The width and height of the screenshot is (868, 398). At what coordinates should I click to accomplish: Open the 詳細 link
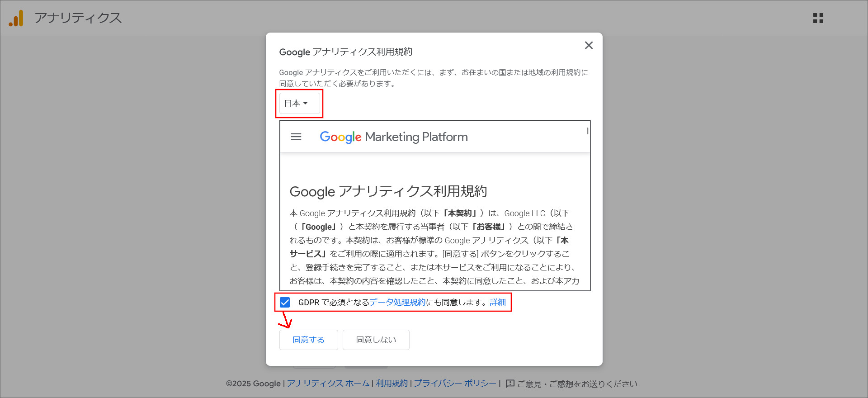tap(498, 302)
